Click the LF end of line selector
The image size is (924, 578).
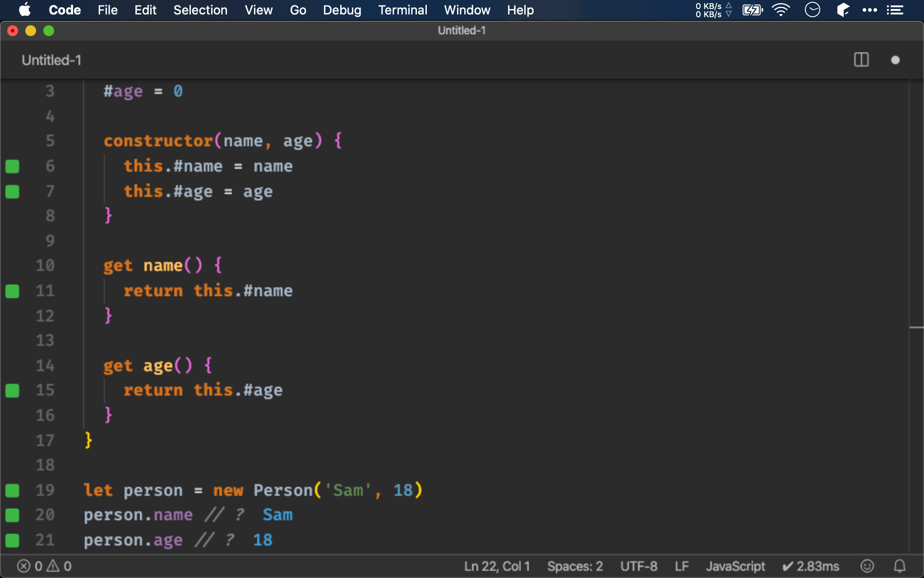[x=681, y=566]
